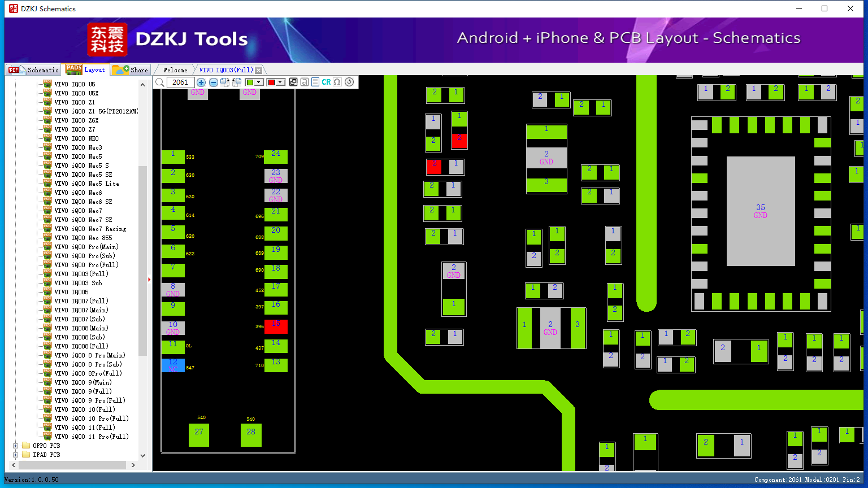Go to the Welcome document tab
Image resolution: width=868 pixels, height=488 pixels.
coord(175,70)
